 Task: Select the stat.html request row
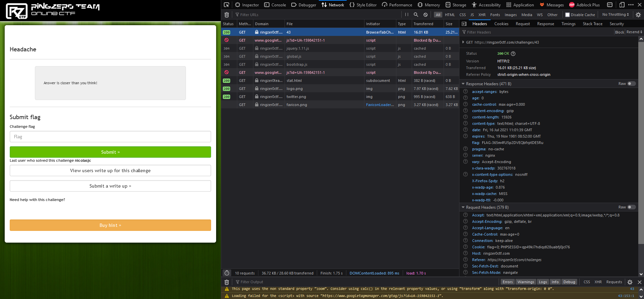click(x=340, y=81)
